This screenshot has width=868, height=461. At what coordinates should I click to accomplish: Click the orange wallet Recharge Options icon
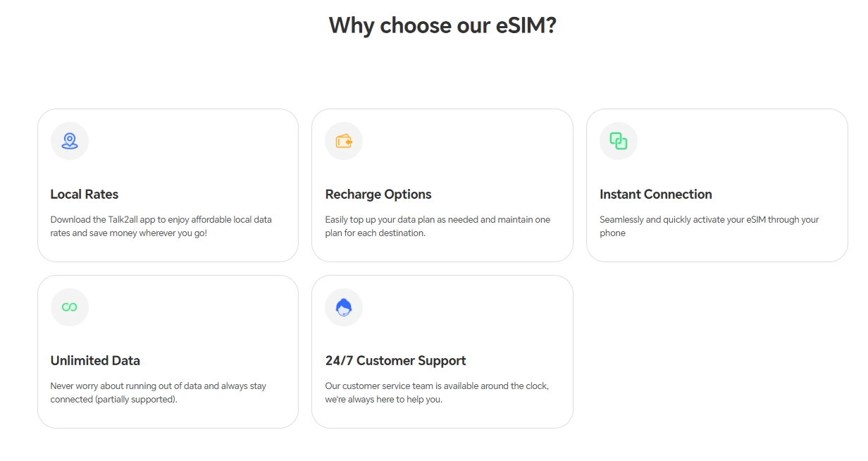tap(344, 141)
